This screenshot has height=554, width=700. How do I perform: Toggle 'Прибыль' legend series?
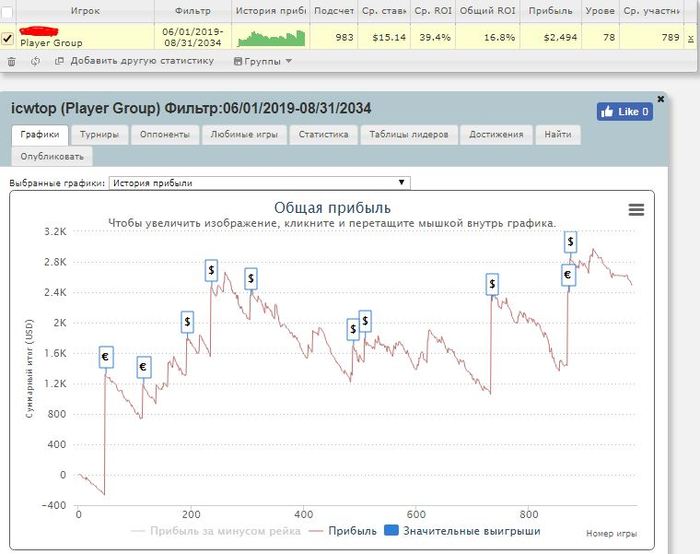(343, 531)
